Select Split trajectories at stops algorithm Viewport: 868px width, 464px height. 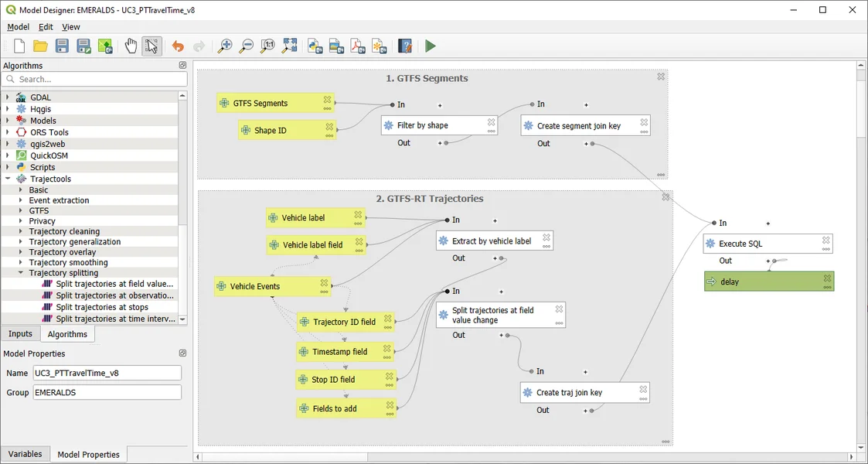[x=101, y=307]
